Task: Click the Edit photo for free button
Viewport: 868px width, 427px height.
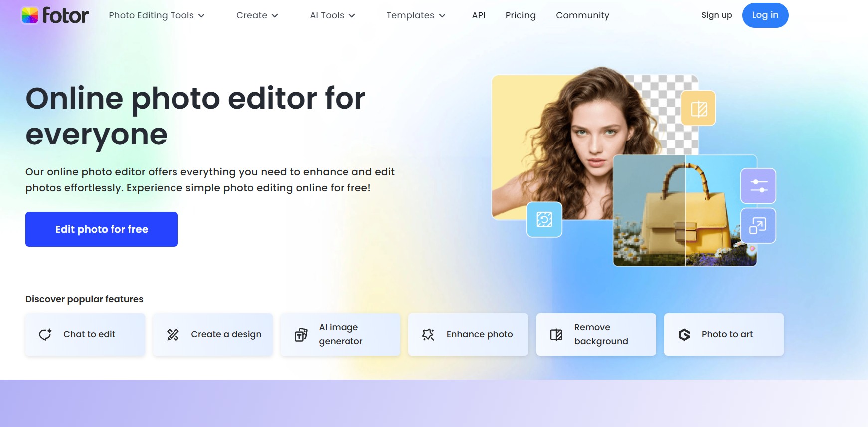Action: pyautogui.click(x=102, y=229)
